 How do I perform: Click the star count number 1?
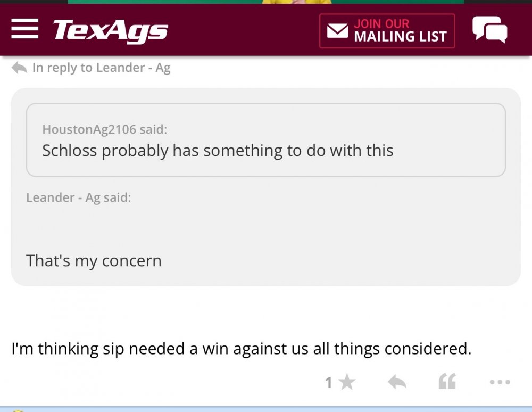click(x=328, y=382)
